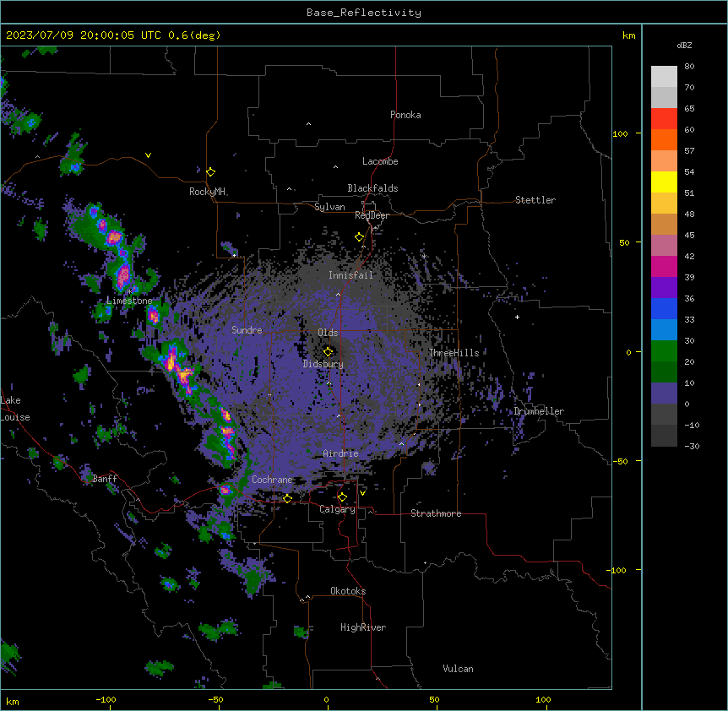Image resolution: width=728 pixels, height=711 pixels.
Task: Click the Lacombe city label
Action: (380, 161)
